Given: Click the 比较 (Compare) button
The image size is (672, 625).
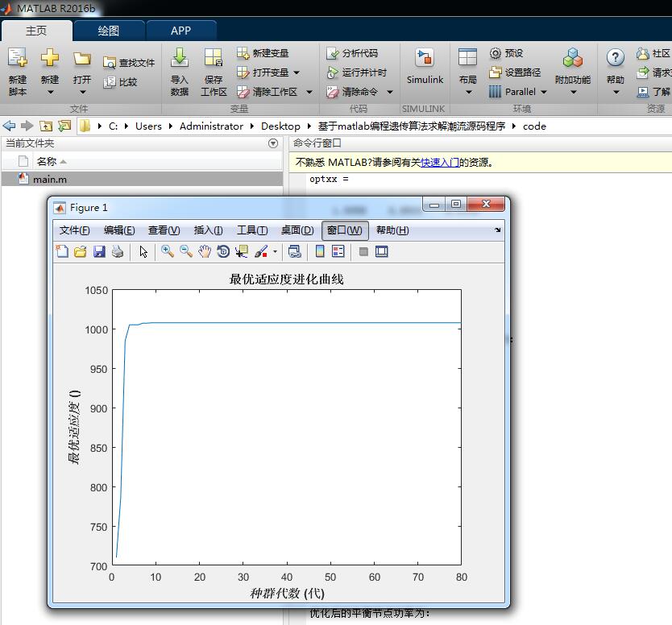Looking at the screenshot, I should pos(120,82).
